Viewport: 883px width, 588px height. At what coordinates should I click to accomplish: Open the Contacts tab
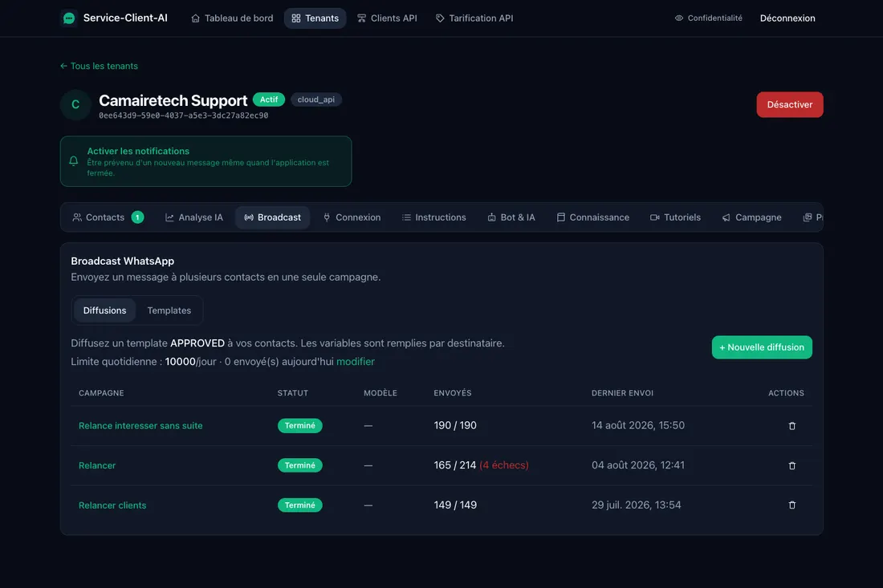pos(108,217)
